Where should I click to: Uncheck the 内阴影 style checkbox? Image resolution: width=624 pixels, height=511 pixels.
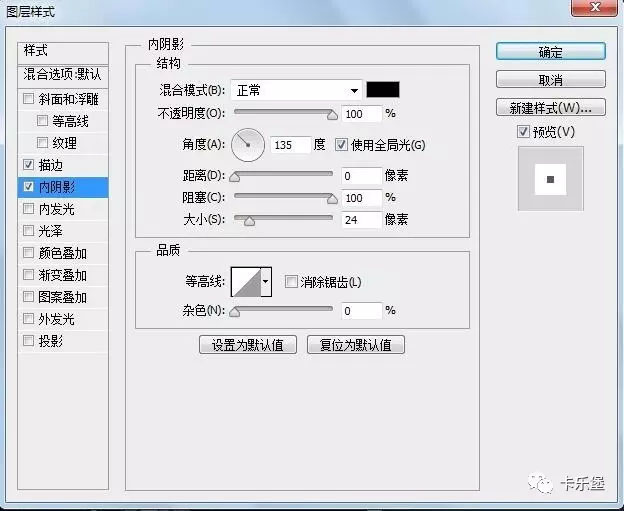pyautogui.click(x=28, y=186)
